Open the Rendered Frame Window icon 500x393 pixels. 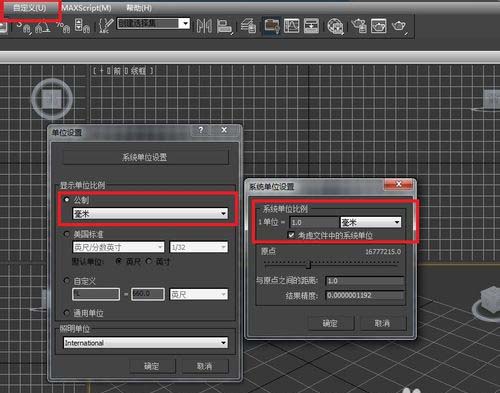[379, 26]
